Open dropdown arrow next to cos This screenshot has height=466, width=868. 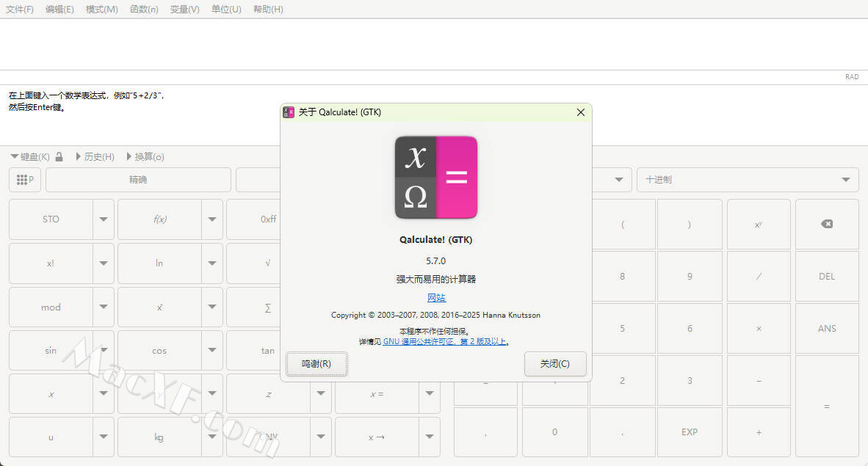tap(212, 350)
